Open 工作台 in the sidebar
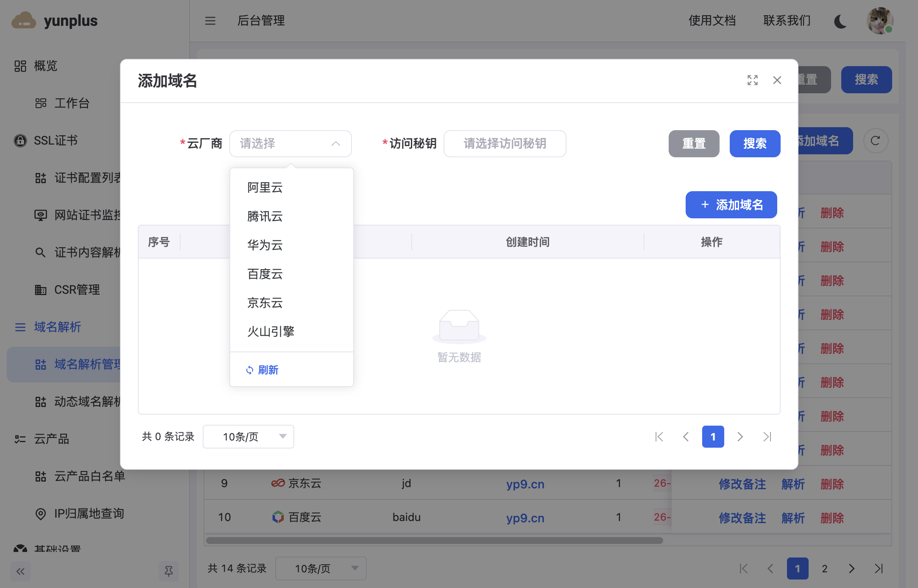The image size is (918, 588). click(72, 103)
